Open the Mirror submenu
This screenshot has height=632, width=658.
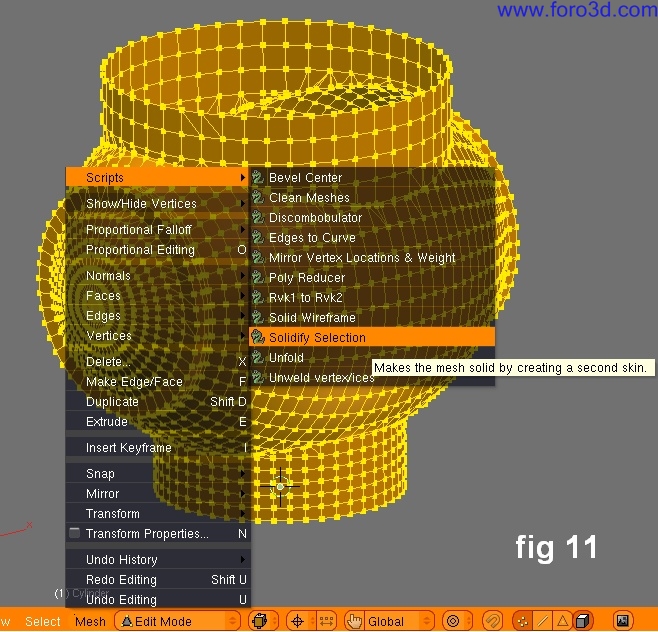point(158,494)
